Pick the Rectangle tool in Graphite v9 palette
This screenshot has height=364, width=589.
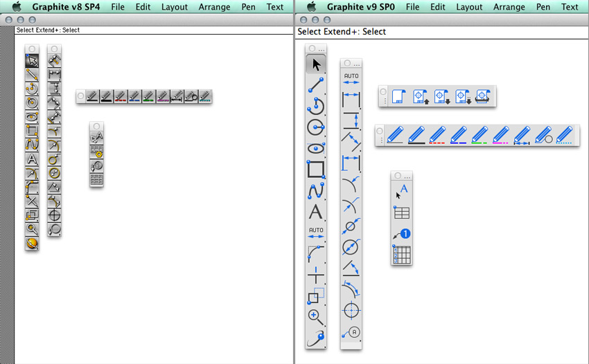click(316, 170)
